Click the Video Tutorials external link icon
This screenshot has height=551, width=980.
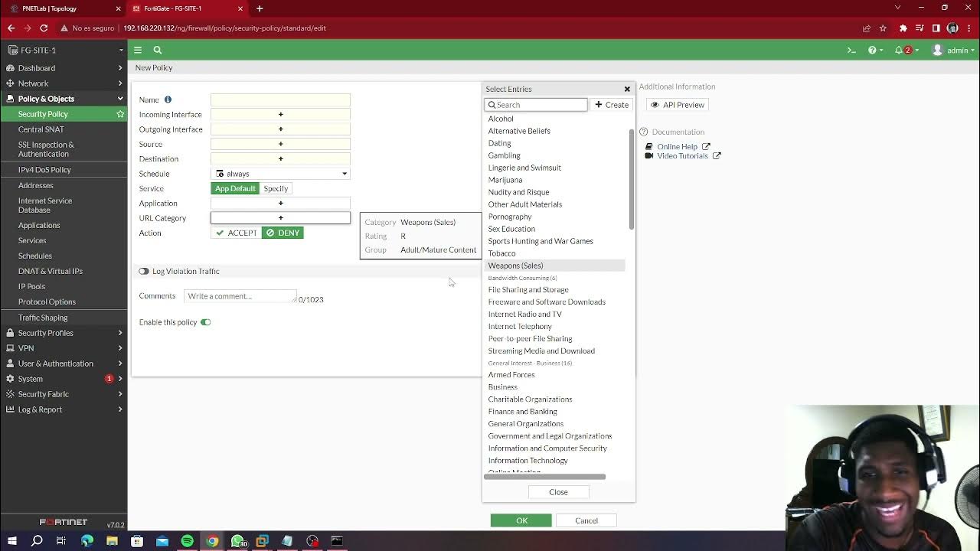[717, 155]
